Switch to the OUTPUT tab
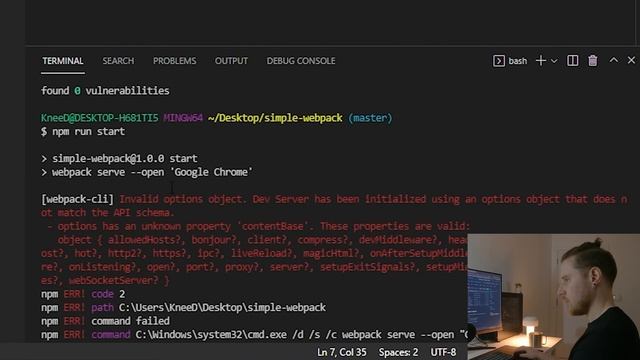This screenshot has width=640, height=360. coord(231,61)
